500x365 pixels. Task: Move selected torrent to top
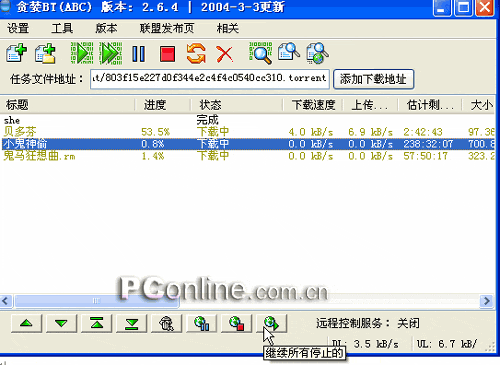click(x=96, y=323)
